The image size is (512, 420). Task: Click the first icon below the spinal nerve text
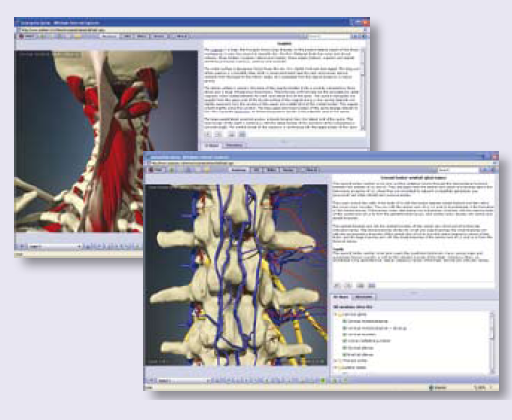coord(337,285)
